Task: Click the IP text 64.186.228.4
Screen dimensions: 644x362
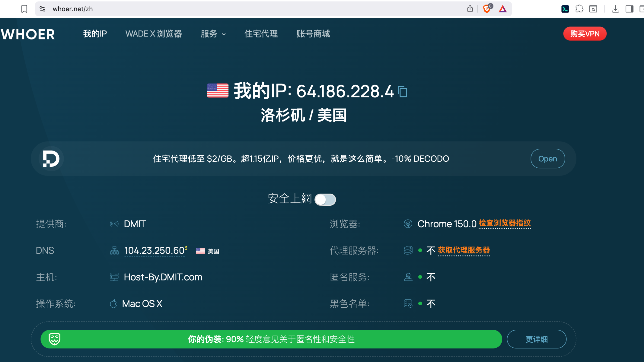Action: 345,91
